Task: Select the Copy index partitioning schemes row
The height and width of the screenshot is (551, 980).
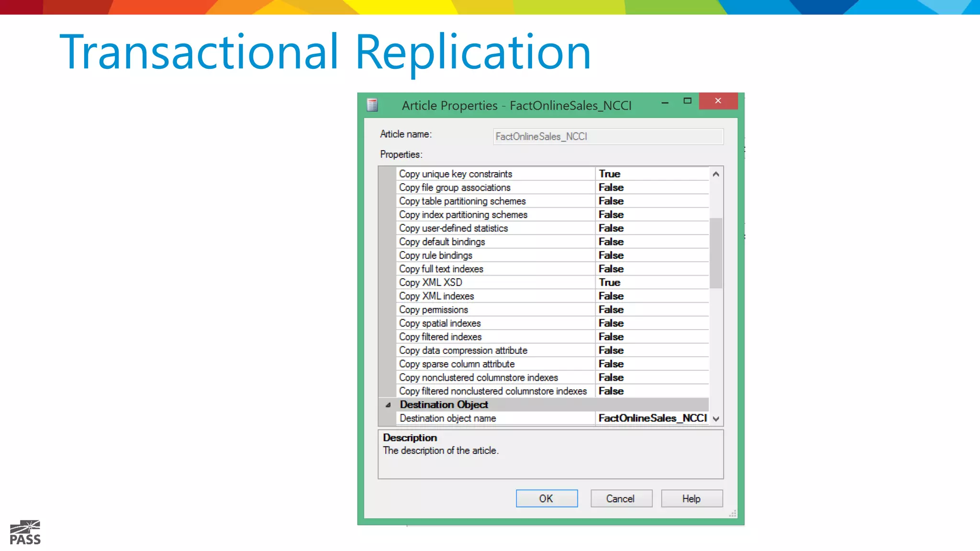Action: (553, 214)
